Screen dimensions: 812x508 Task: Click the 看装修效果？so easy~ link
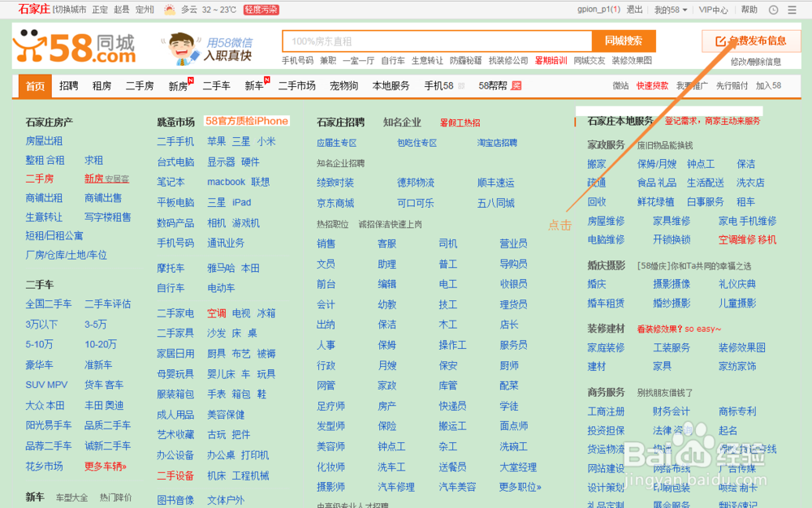point(679,329)
